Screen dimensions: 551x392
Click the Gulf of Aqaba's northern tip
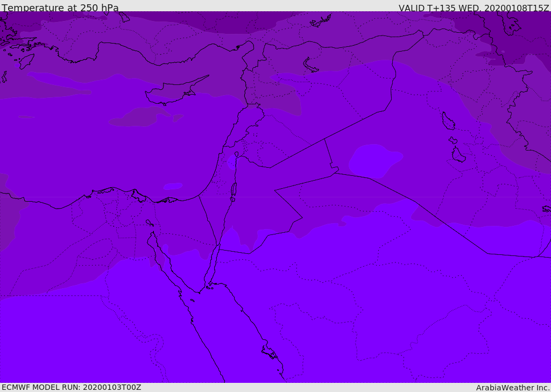click(x=218, y=246)
